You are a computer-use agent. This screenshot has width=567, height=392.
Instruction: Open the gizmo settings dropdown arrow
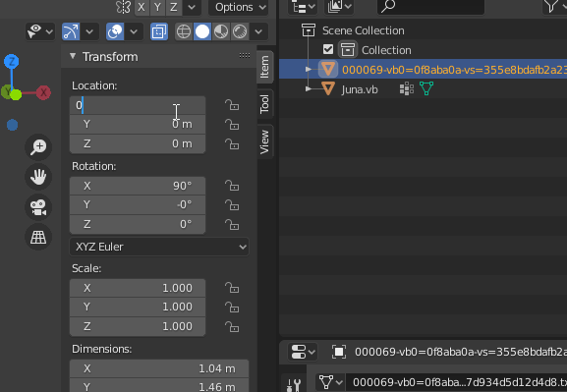89,31
